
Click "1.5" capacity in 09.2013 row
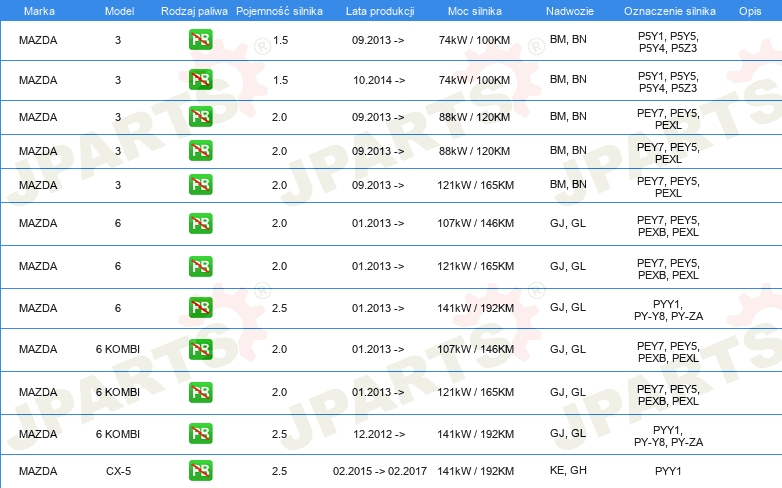point(280,40)
